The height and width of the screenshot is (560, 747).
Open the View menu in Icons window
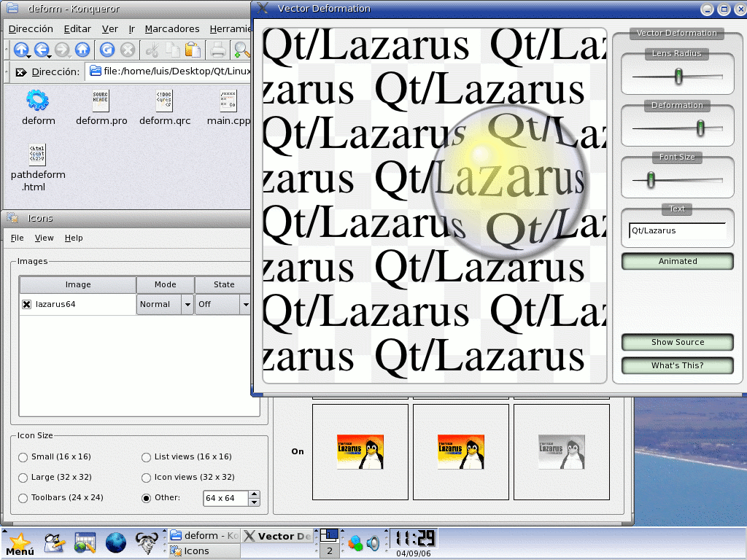[44, 238]
